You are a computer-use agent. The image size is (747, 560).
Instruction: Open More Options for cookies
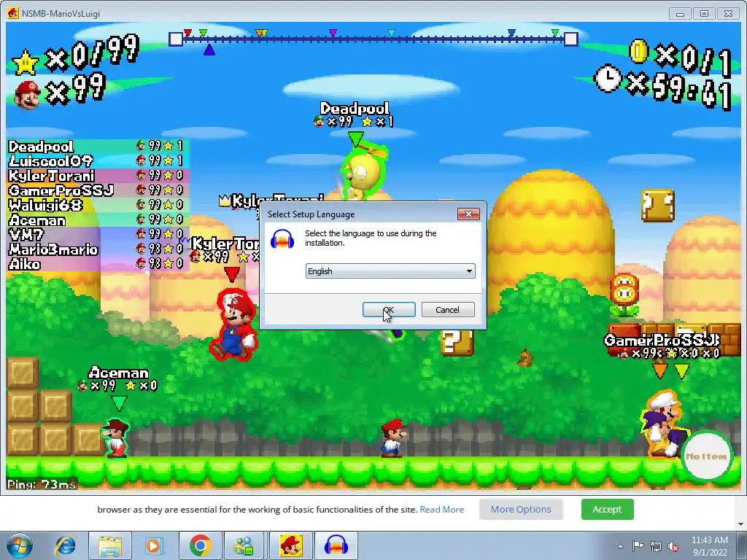point(521,510)
